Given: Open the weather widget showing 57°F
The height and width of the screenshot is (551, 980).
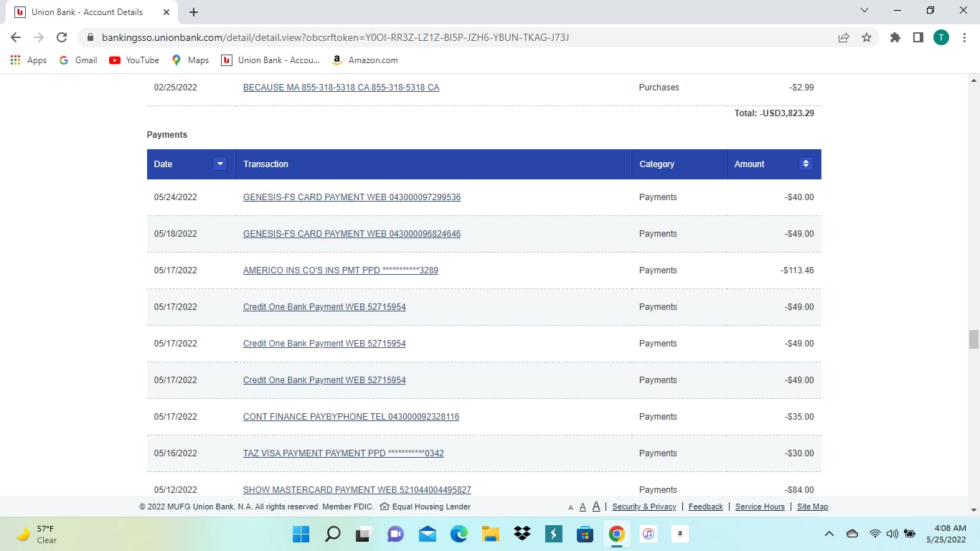Looking at the screenshot, I should point(37,534).
